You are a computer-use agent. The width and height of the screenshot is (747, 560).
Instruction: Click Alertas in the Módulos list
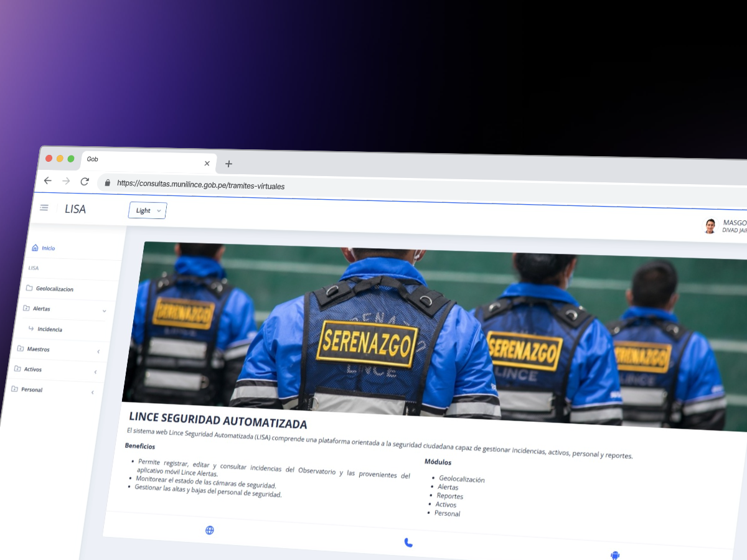click(448, 487)
